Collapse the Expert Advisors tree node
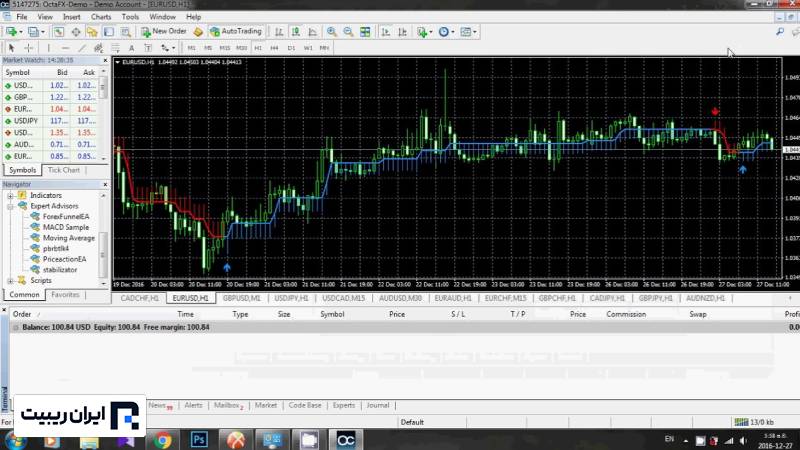This screenshot has height=450, width=800. (x=11, y=205)
